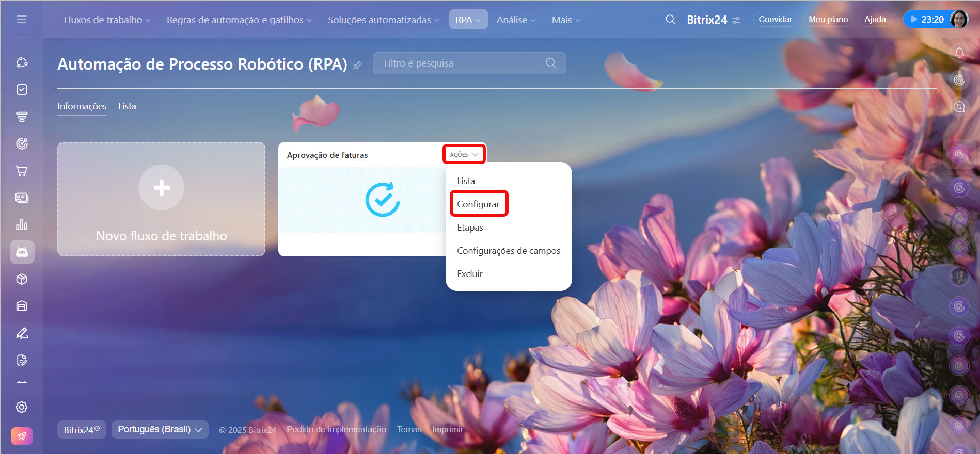Viewport: 980px width, 454px height.
Task: Click the Convidar button
Action: click(775, 20)
